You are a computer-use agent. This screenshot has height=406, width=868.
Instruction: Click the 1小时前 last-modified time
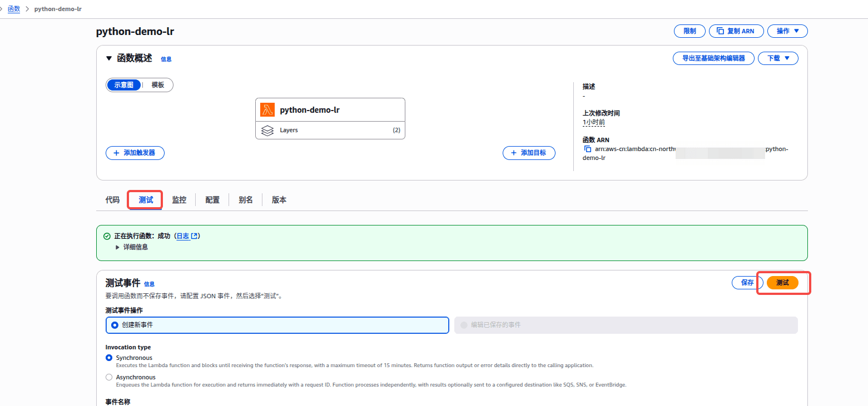point(594,122)
